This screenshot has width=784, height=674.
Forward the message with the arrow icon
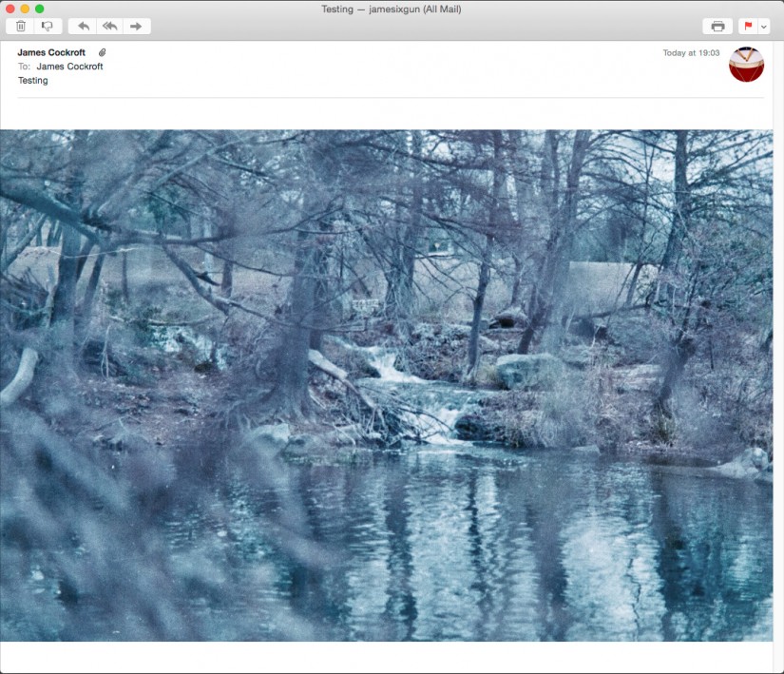[x=135, y=26]
